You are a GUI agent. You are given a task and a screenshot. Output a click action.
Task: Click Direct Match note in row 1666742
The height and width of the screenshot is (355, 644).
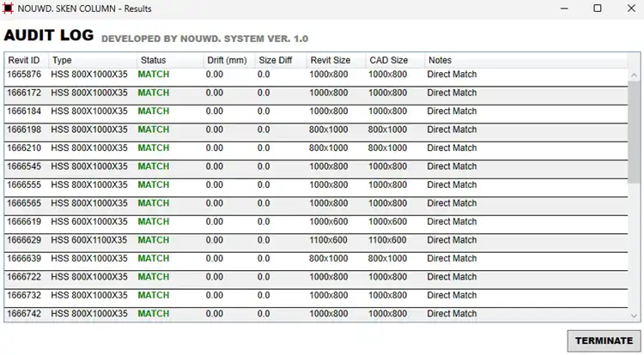coord(452,314)
